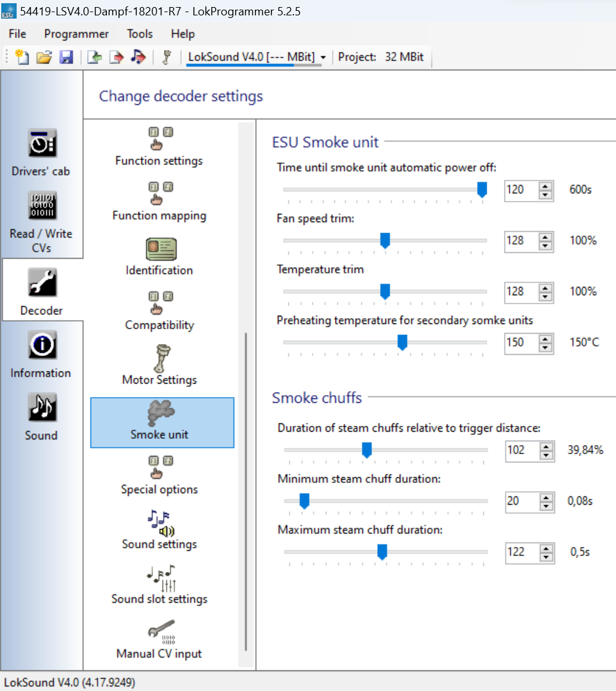This screenshot has height=691, width=616.
Task: Open the Drivers' cab view
Action: 41,152
